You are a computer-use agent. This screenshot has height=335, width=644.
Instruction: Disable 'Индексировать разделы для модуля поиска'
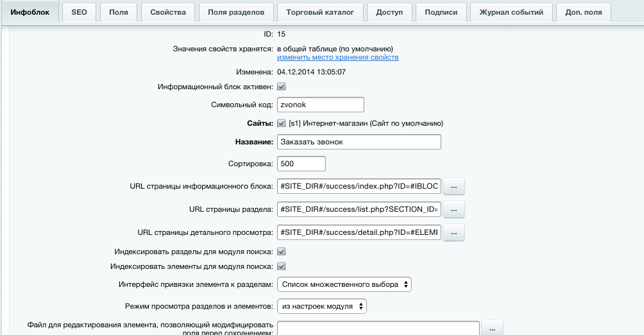[x=282, y=252]
